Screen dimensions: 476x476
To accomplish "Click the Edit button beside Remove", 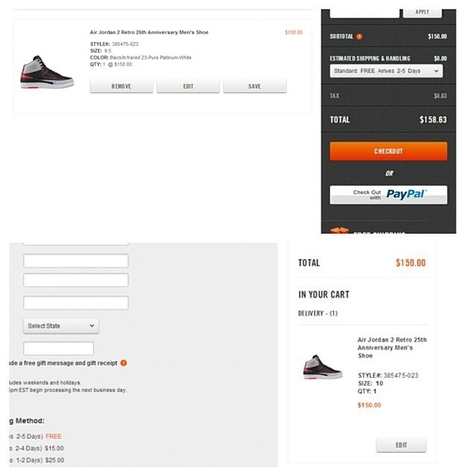I will click(188, 86).
